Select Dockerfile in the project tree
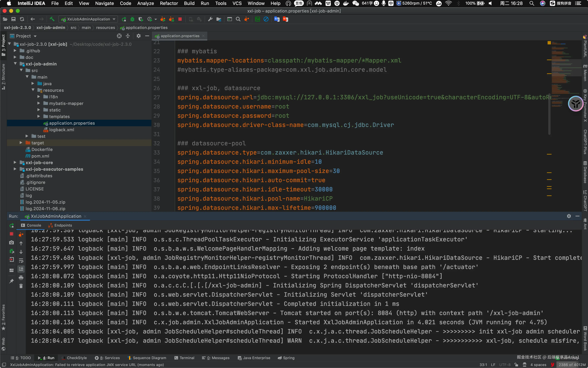 point(42,149)
